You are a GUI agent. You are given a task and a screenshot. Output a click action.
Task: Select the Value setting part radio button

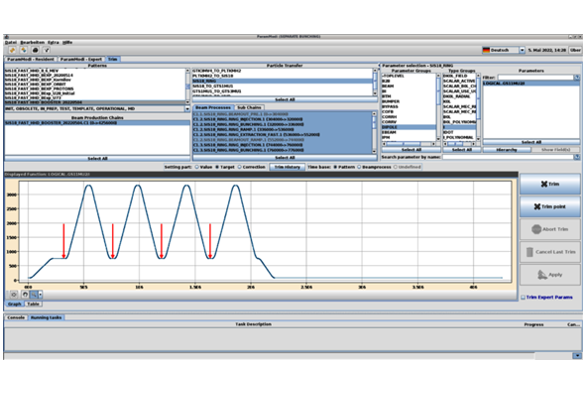197,167
